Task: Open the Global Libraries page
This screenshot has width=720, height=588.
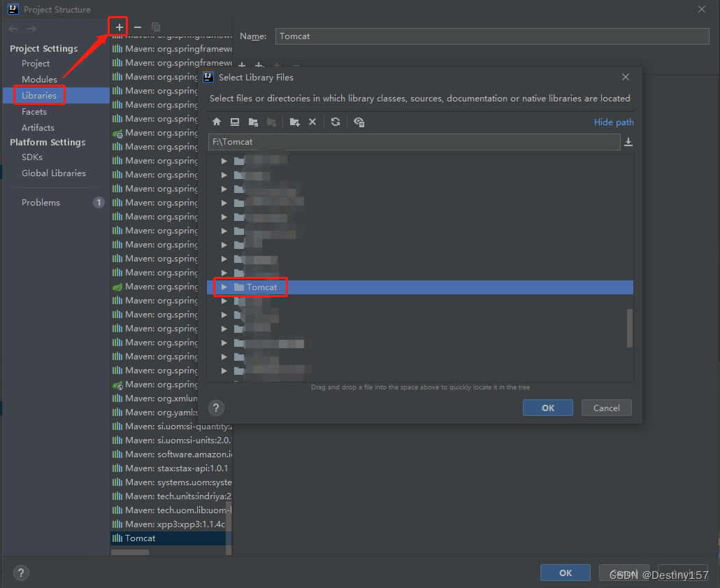Action: pos(53,173)
